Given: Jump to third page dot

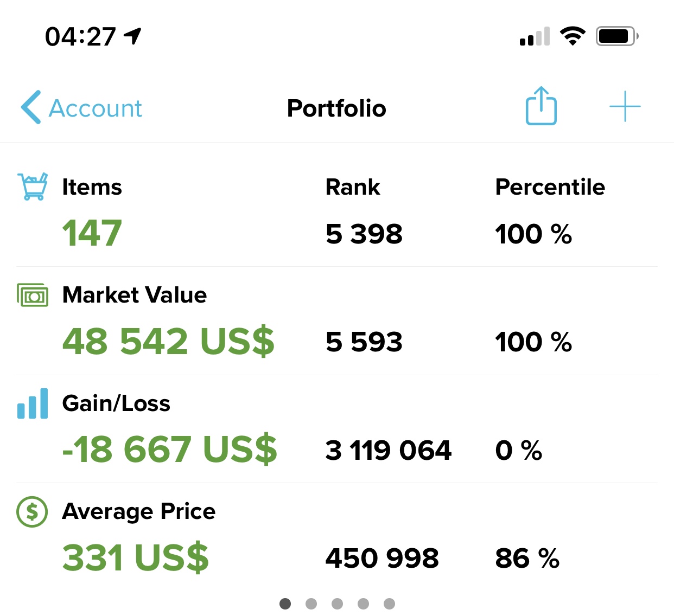Looking at the screenshot, I should click(x=337, y=604).
